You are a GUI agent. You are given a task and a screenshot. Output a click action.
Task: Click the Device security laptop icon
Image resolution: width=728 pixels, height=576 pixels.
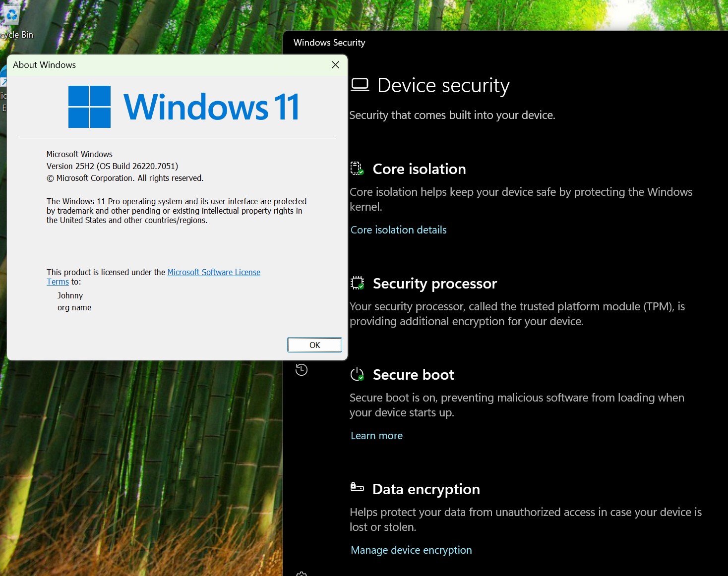(361, 84)
